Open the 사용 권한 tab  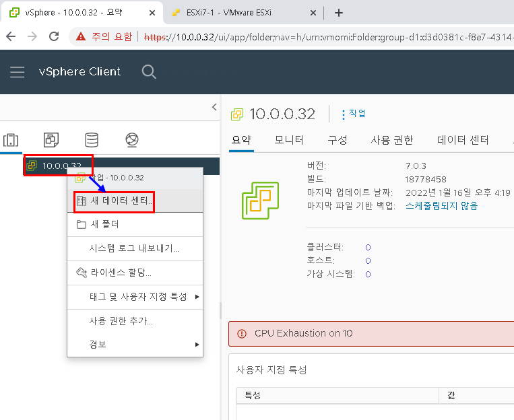(x=391, y=140)
